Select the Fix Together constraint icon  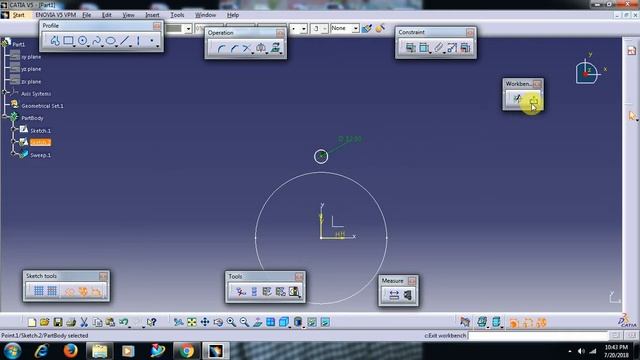438,48
